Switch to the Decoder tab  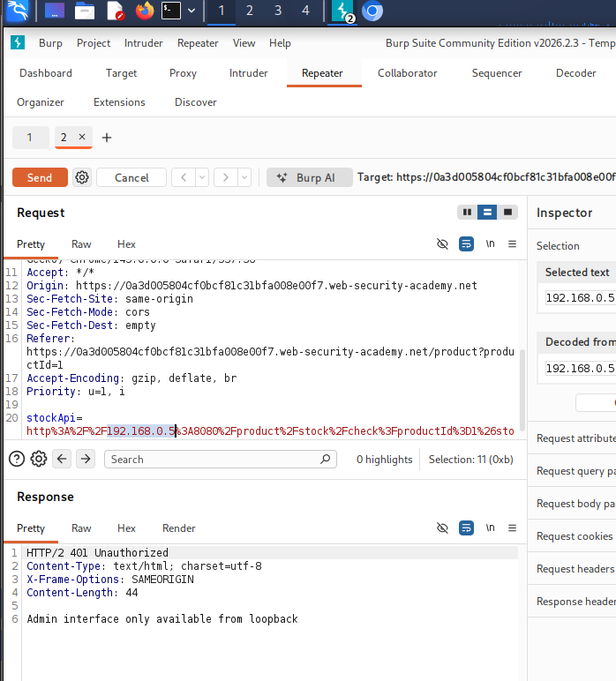coord(575,73)
